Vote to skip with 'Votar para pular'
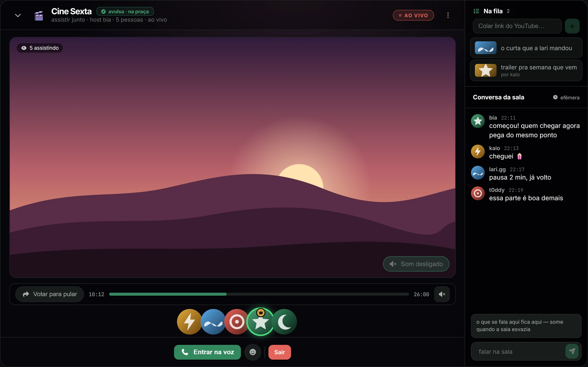The image size is (588, 367). coord(50,294)
